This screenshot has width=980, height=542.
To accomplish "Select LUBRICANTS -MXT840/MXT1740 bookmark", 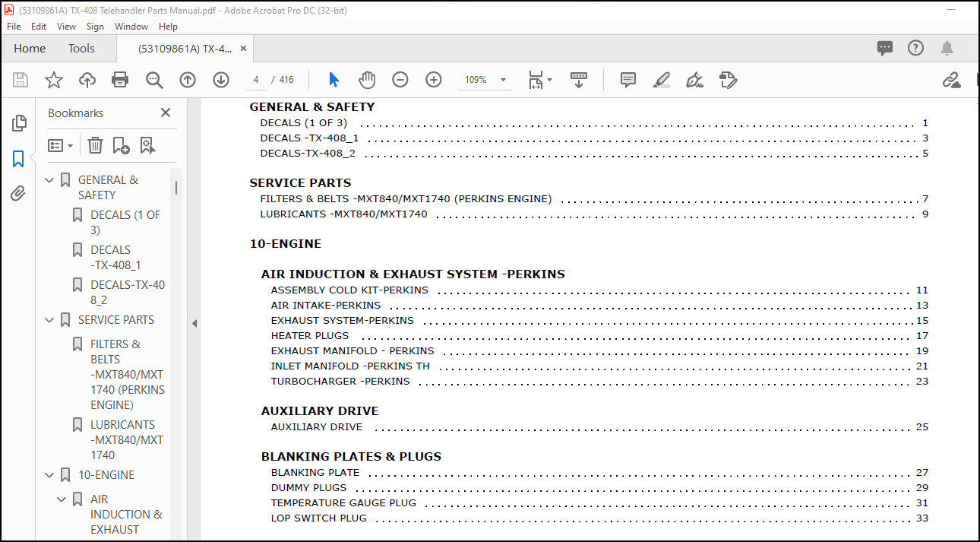I will [127, 440].
